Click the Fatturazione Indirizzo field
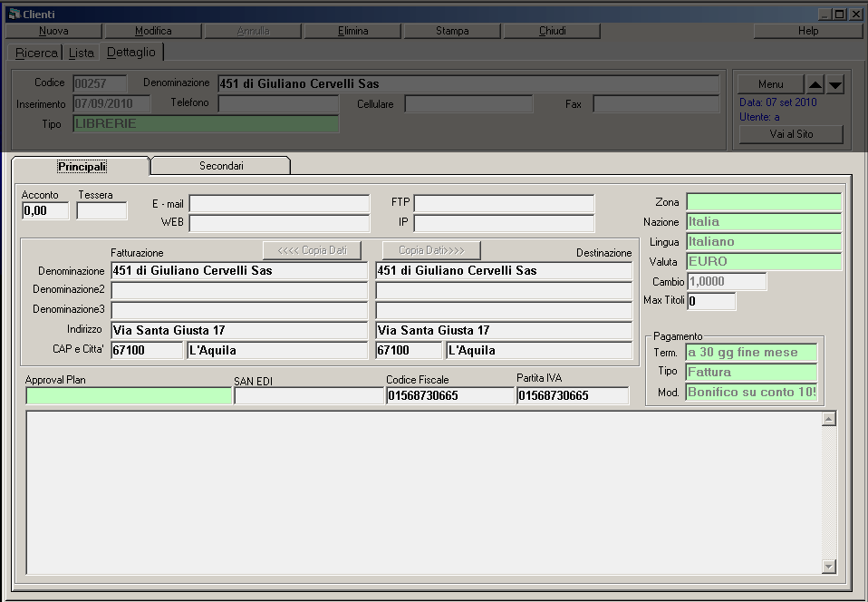Viewport: 868px width, 602px height. [239, 330]
